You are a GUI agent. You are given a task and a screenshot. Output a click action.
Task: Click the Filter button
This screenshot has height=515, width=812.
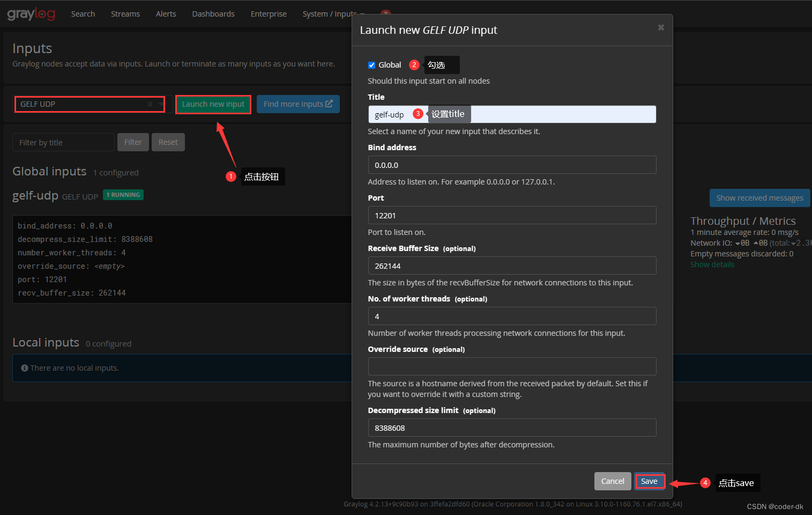(x=133, y=142)
